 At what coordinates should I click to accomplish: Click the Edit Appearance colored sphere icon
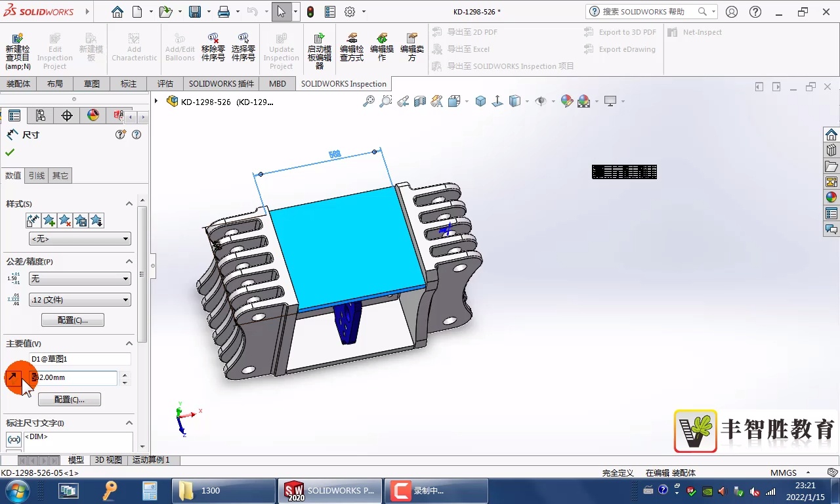[x=566, y=101]
